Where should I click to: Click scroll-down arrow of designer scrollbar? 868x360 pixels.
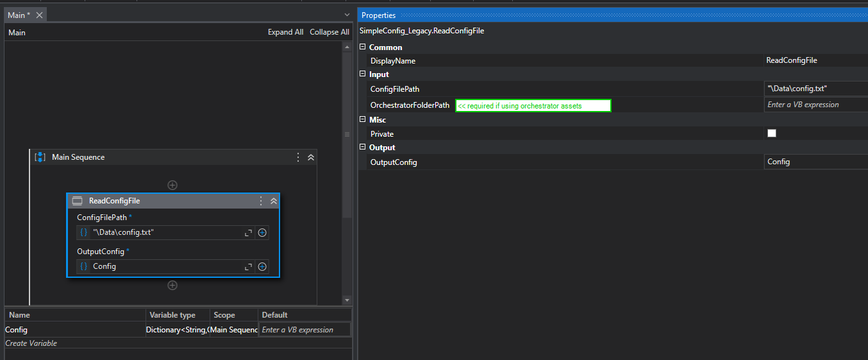tap(347, 300)
